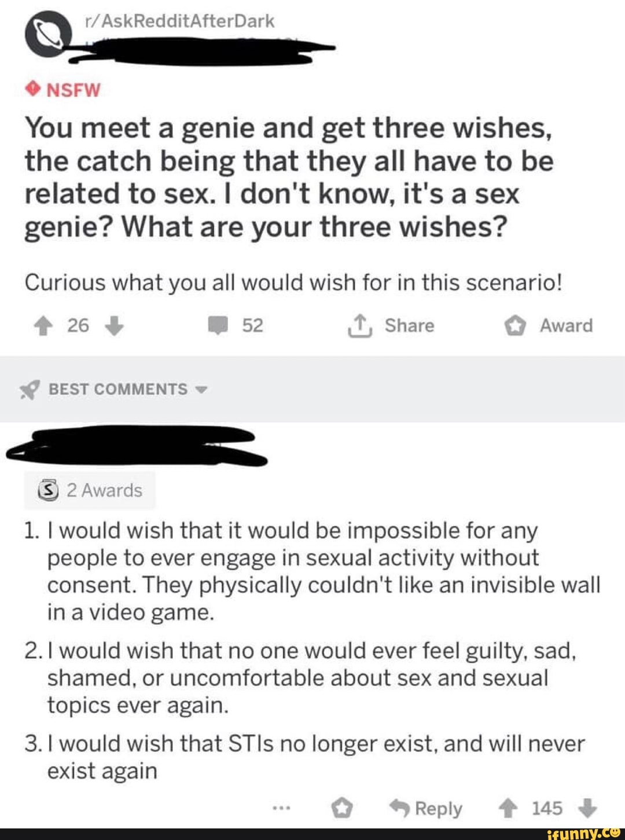Image resolution: width=625 pixels, height=840 pixels.
Task: Open the r/AskRedditAfterDark subreddit link
Action: click(179, 21)
